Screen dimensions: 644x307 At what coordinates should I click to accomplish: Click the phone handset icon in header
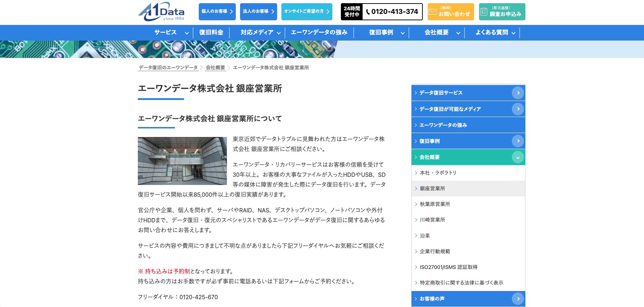click(368, 12)
